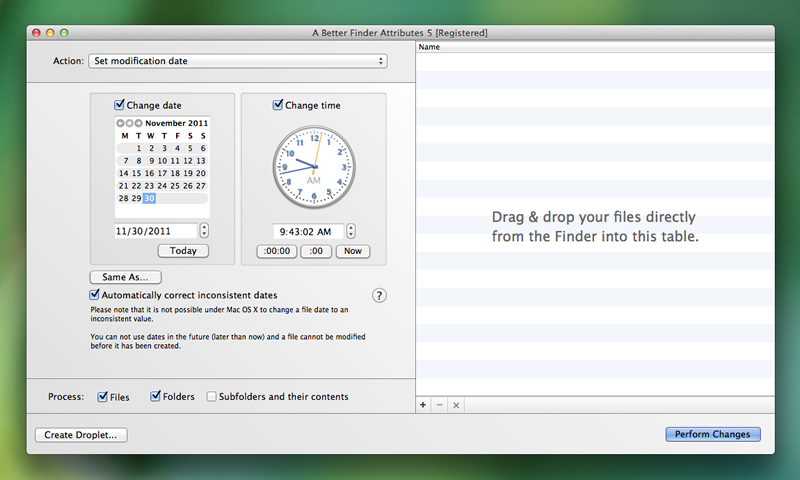Click the time field stepper
Image resolution: width=800 pixels, height=480 pixels.
tap(351, 231)
